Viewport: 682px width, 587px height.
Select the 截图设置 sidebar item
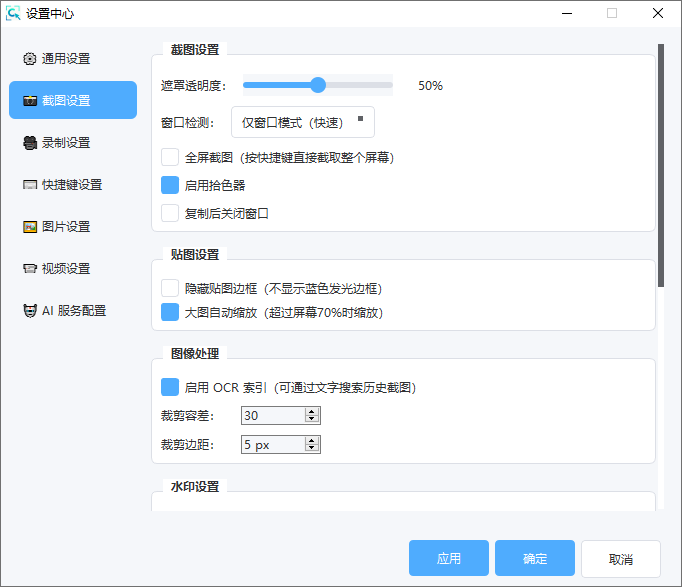pyautogui.click(x=73, y=100)
